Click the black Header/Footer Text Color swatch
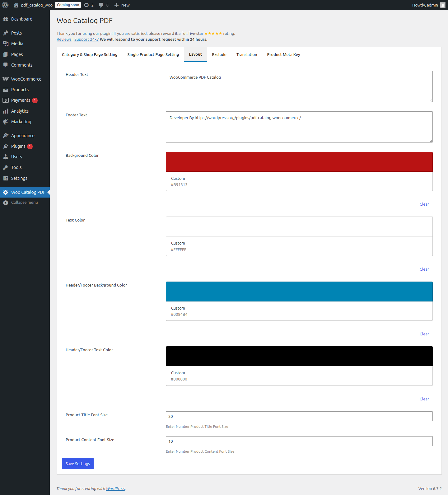 [x=299, y=356]
